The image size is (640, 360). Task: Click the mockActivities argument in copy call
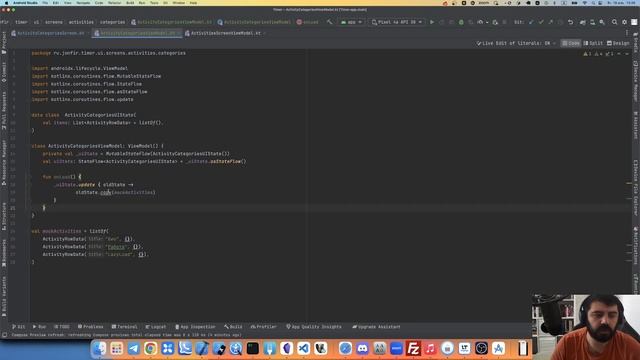pyautogui.click(x=133, y=192)
